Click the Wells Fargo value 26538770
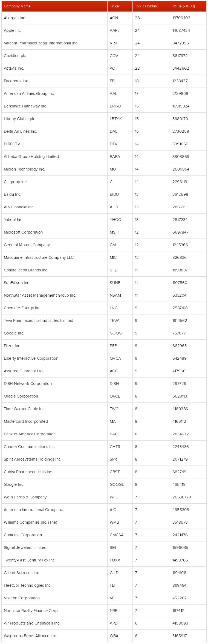 182,497
